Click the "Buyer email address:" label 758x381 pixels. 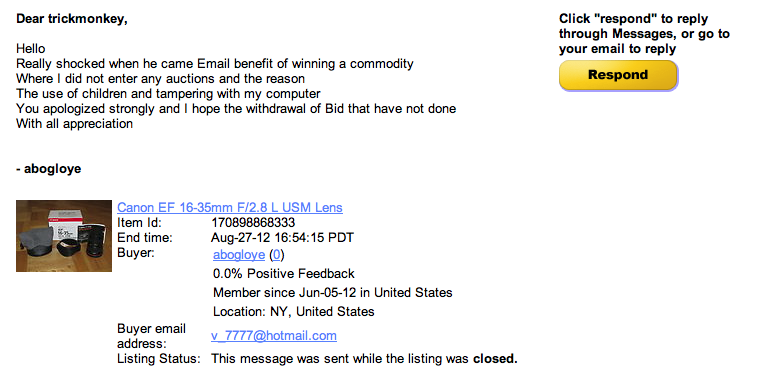pyautogui.click(x=151, y=336)
